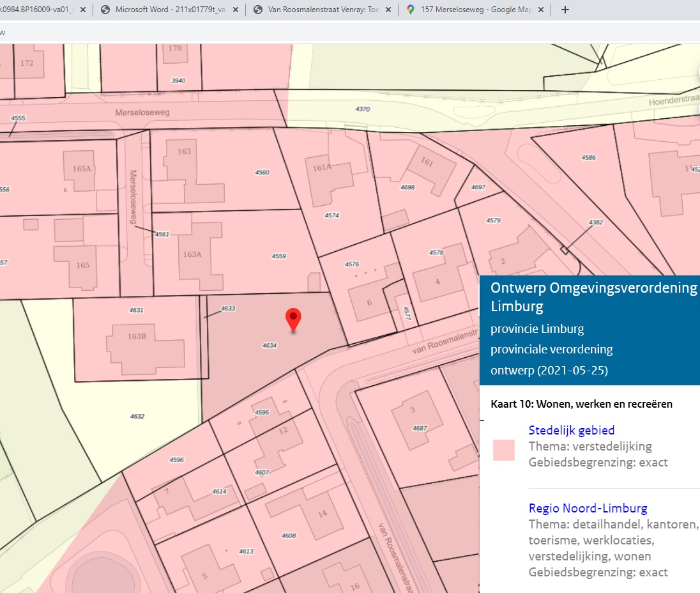The image size is (700, 593).
Task: Click parcel number 4632 on map
Action: coord(137,416)
